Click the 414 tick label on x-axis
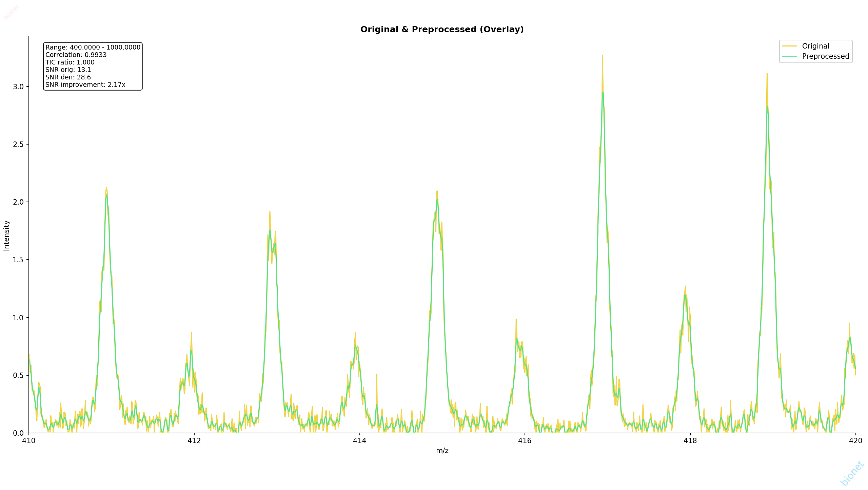868x490 pixels. pyautogui.click(x=359, y=441)
